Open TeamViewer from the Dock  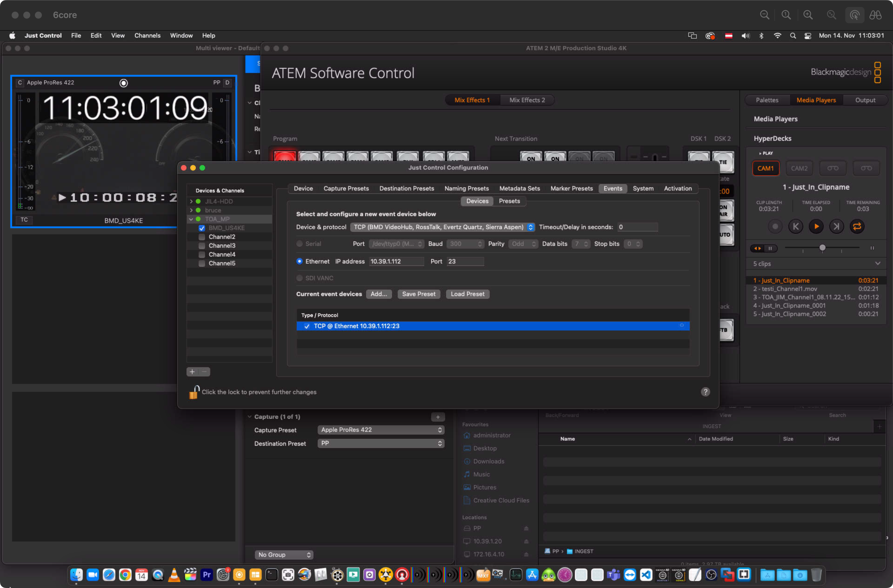(630, 575)
